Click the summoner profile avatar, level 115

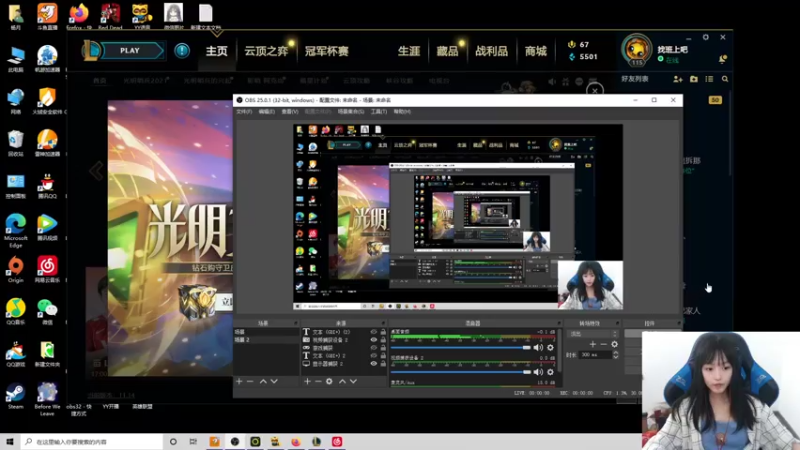(636, 50)
